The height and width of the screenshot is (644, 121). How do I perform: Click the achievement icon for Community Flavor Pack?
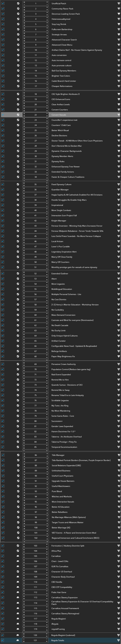pyautogui.click(x=119, y=9)
